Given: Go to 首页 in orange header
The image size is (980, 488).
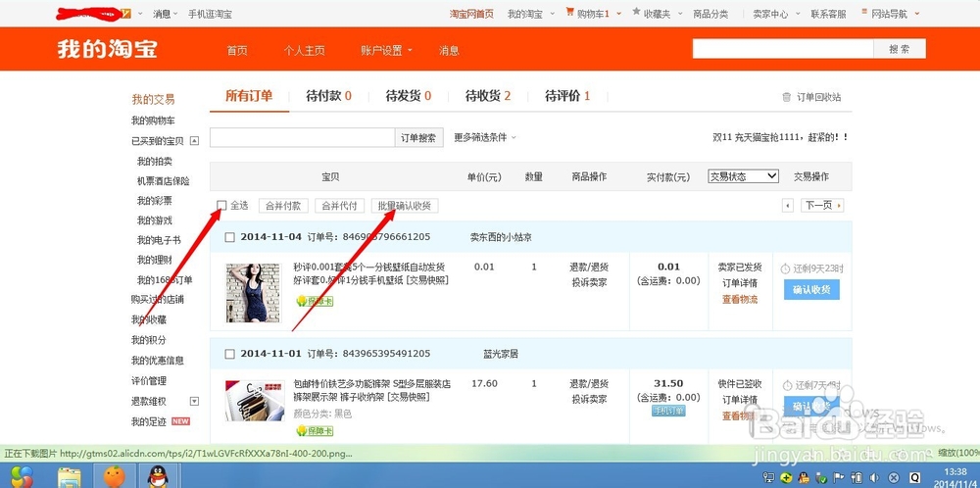Looking at the screenshot, I should tap(237, 51).
